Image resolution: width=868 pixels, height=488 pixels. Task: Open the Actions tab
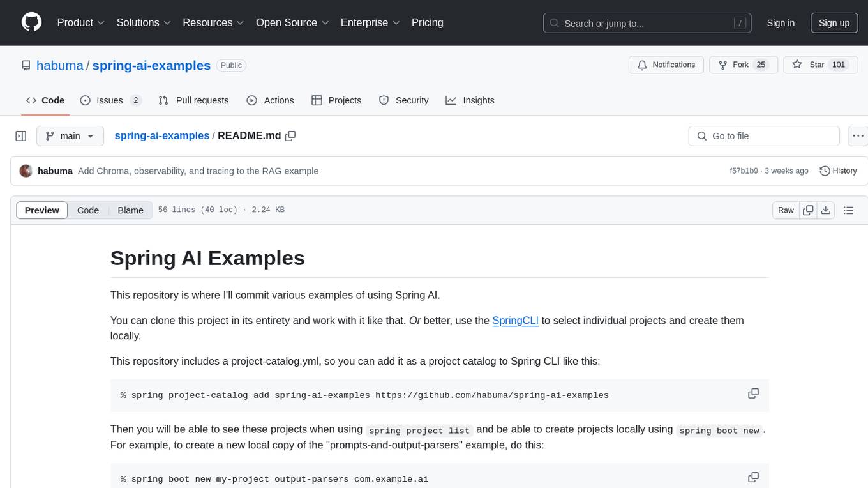[270, 100]
